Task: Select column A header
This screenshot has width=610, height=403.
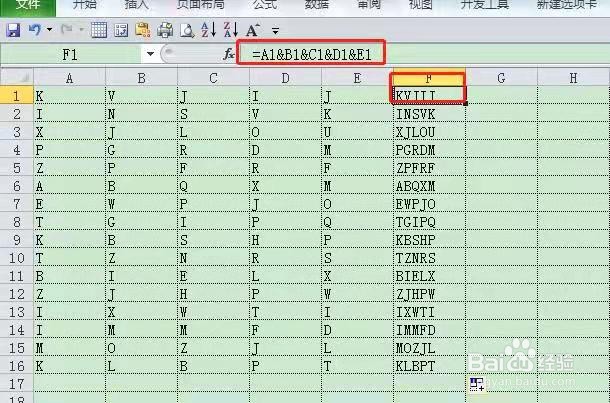Action: click(69, 78)
